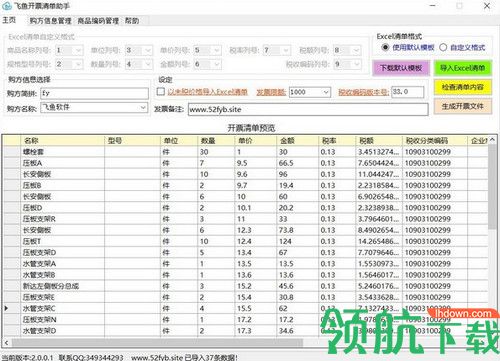Click the 数量 column header
This screenshot has width=500, height=361.
coord(216,141)
